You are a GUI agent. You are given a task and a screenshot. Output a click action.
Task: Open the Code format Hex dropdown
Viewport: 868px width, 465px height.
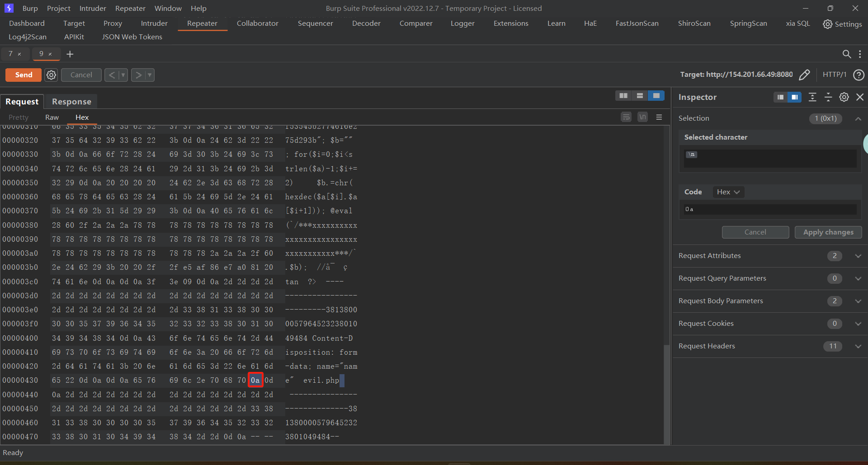click(x=728, y=192)
